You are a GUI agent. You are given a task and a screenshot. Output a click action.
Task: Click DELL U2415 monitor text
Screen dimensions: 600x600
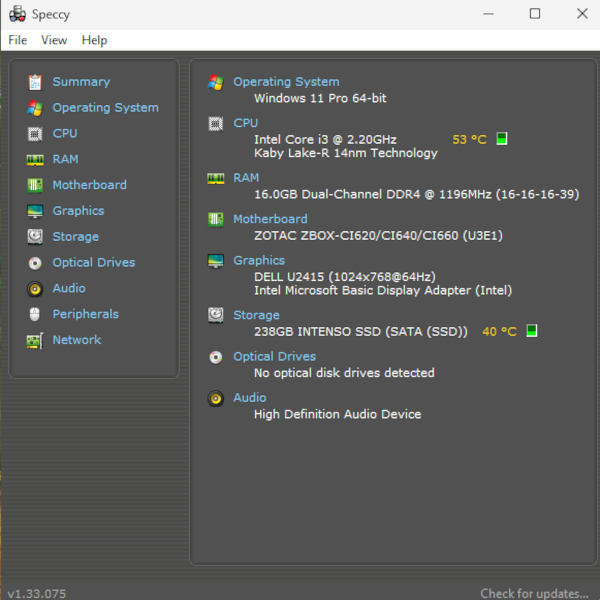345,277
